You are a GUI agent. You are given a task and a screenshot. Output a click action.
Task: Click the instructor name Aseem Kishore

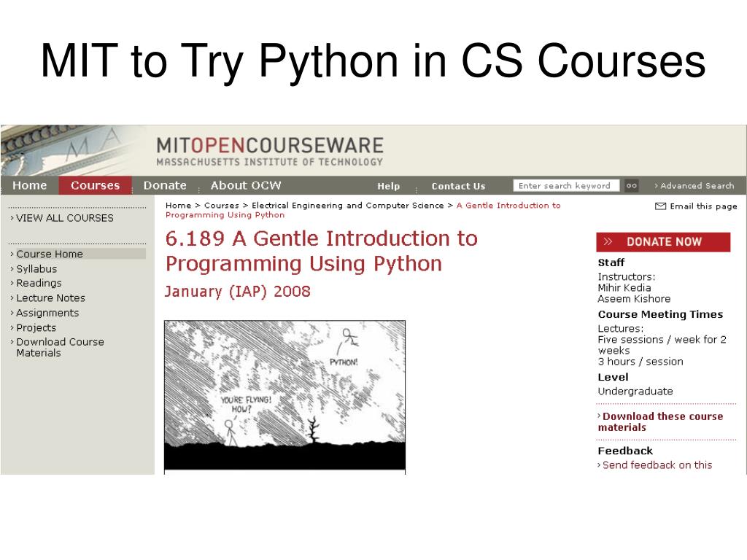[634, 298]
